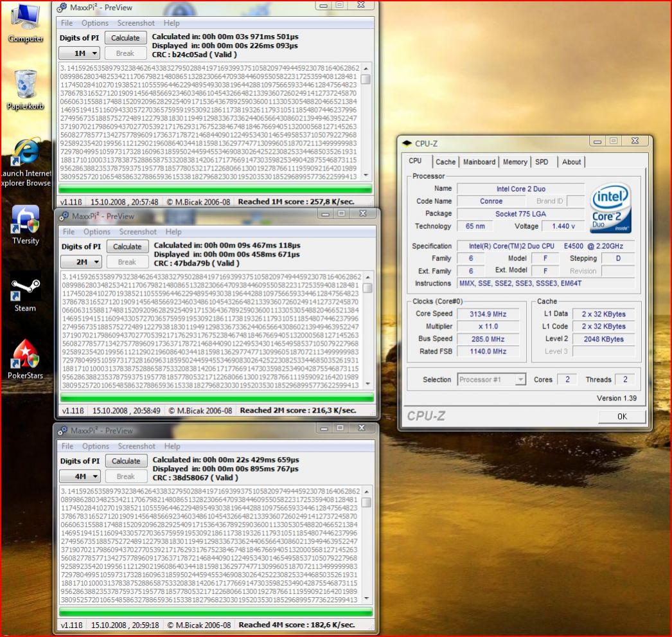
Task: Switch to the Mainboard tab in CPU-Z
Action: click(479, 162)
